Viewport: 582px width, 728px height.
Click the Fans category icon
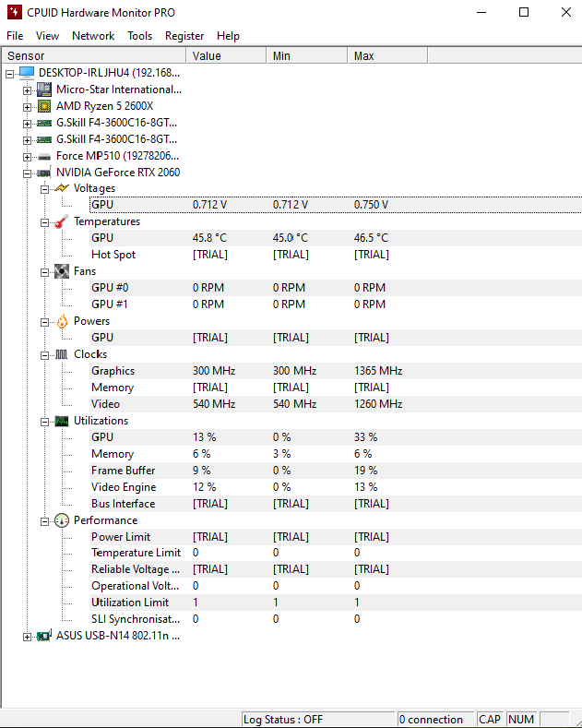[62, 271]
